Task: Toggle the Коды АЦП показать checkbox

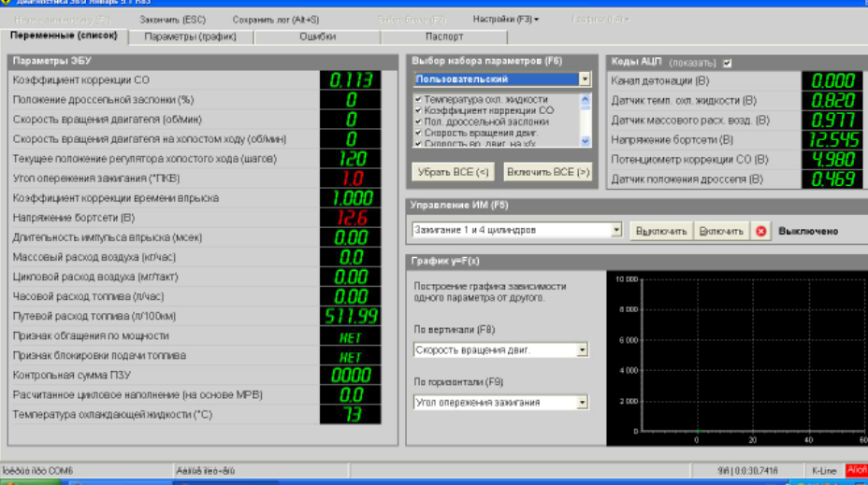Action: point(728,63)
